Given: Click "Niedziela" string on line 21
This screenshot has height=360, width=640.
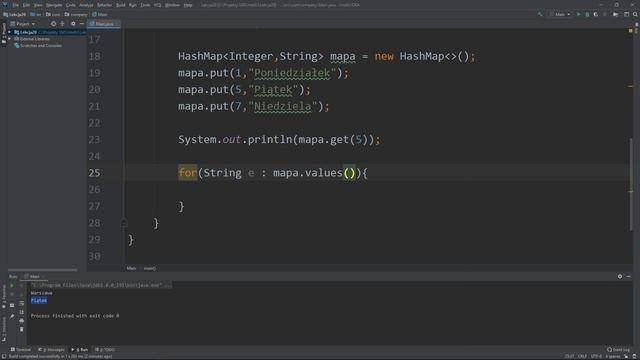Looking at the screenshot, I should point(282,107).
